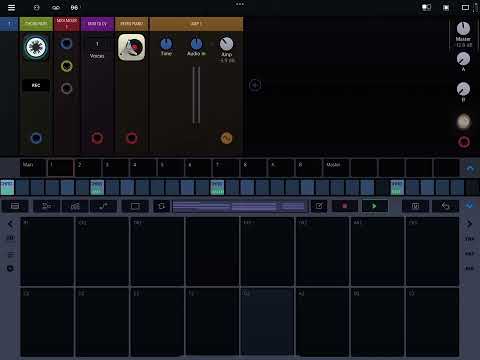Open the list icon on left sidebar
This screenshot has height=360, width=480.
point(11,255)
